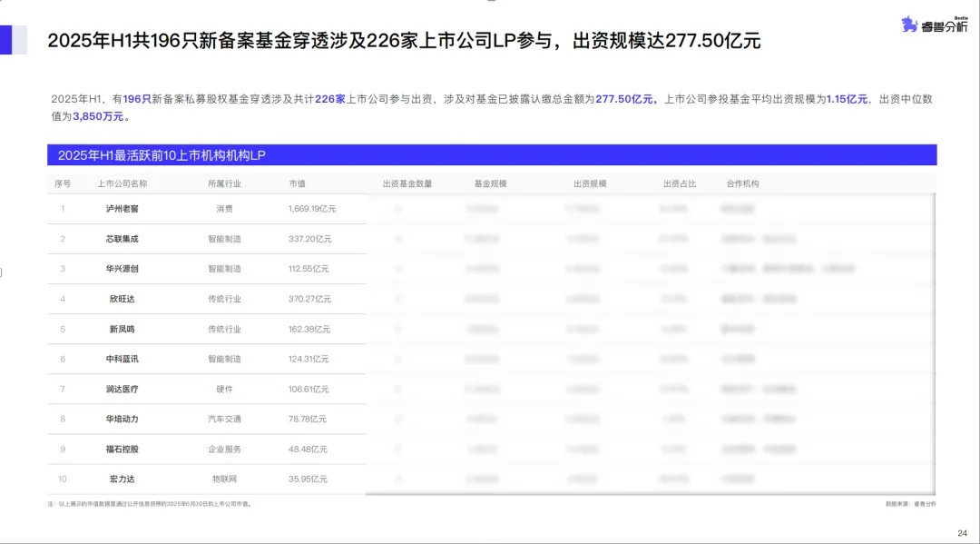Screen dimensions: 980x544
Task: Click industry 传统行业 in 欣旺达 row
Action: [224, 299]
